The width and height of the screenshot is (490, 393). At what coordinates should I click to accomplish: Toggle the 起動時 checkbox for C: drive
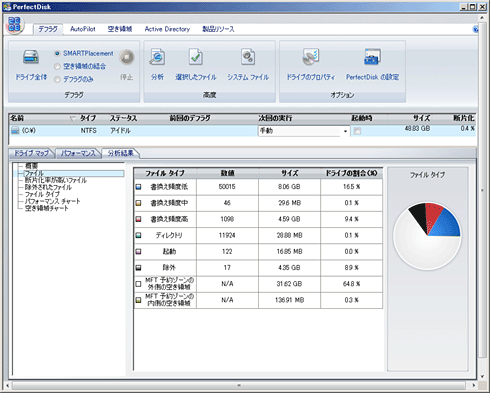tap(357, 131)
